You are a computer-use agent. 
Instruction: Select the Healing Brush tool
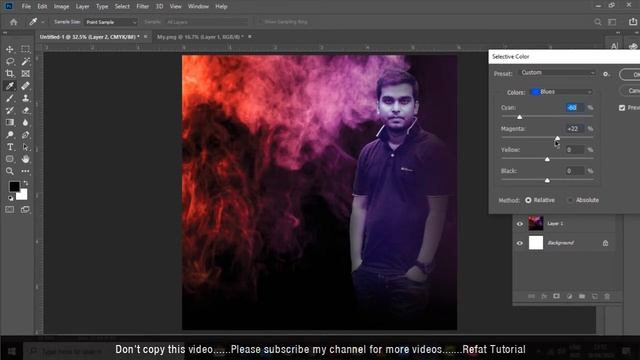pyautogui.click(x=25, y=86)
